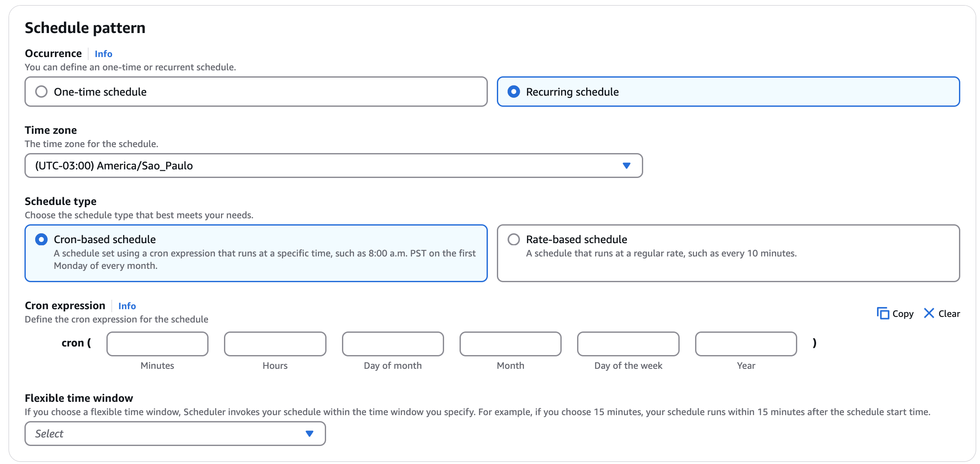Image resolution: width=980 pixels, height=464 pixels.
Task: Click the Copy icon for cron expression
Action: click(883, 313)
